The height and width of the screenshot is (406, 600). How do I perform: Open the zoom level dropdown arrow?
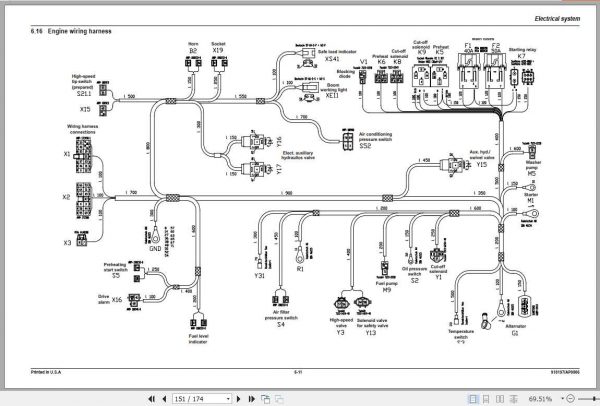[x=562, y=399]
